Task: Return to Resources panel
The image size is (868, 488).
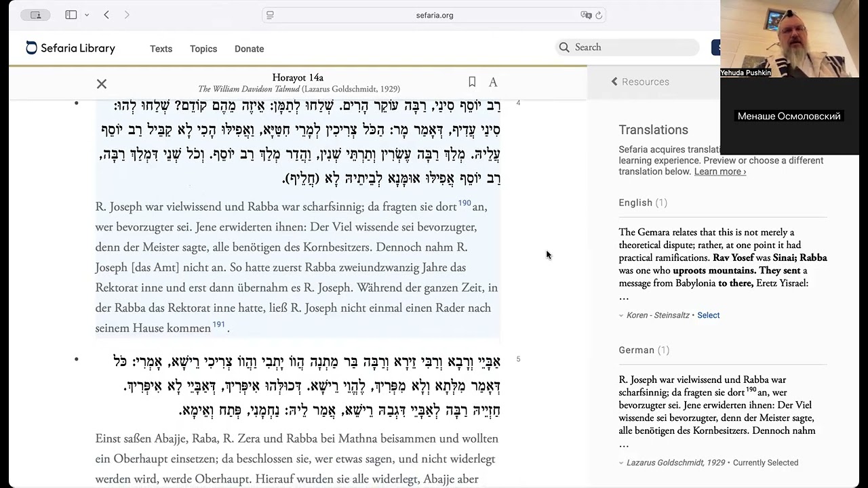Action: (639, 81)
